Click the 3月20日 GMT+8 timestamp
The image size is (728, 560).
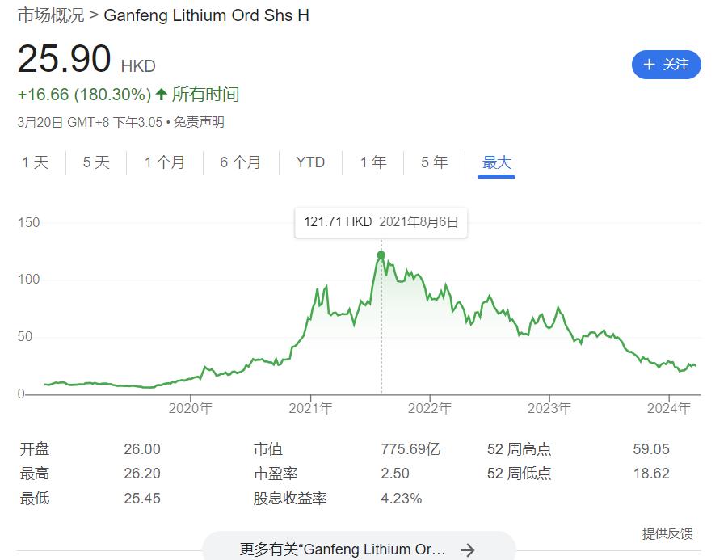tap(90, 122)
